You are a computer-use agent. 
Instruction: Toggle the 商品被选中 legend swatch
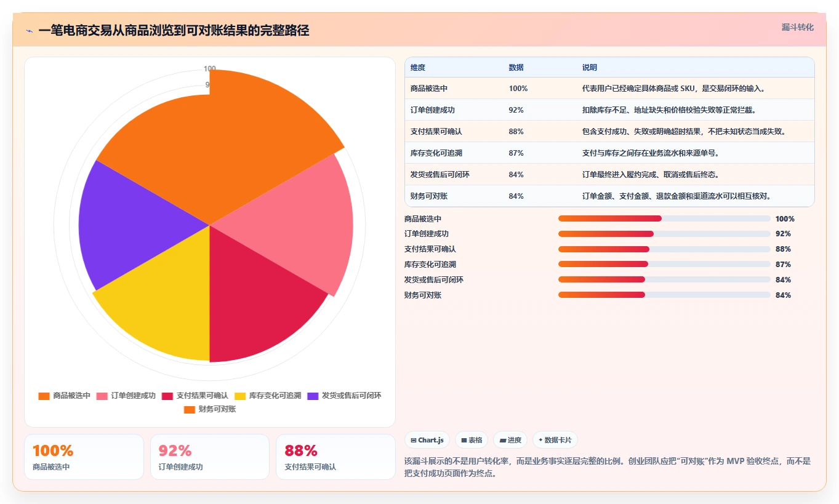coord(44,396)
